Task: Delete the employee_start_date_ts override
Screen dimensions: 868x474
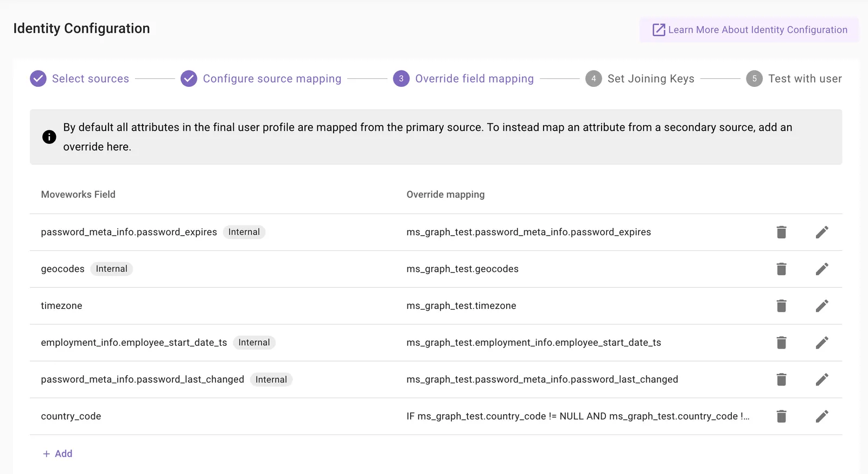Action: 781,343
